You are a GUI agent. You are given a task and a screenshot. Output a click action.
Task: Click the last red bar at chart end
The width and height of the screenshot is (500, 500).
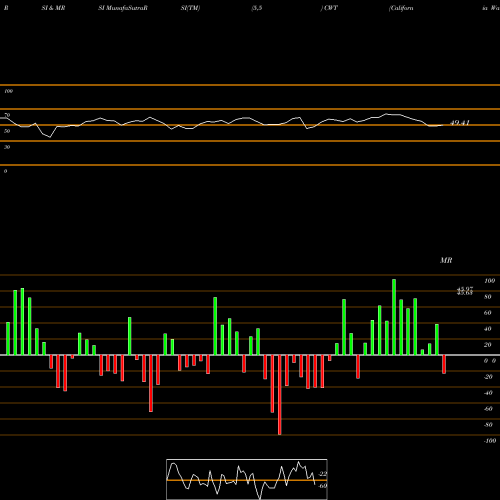click(x=444, y=364)
